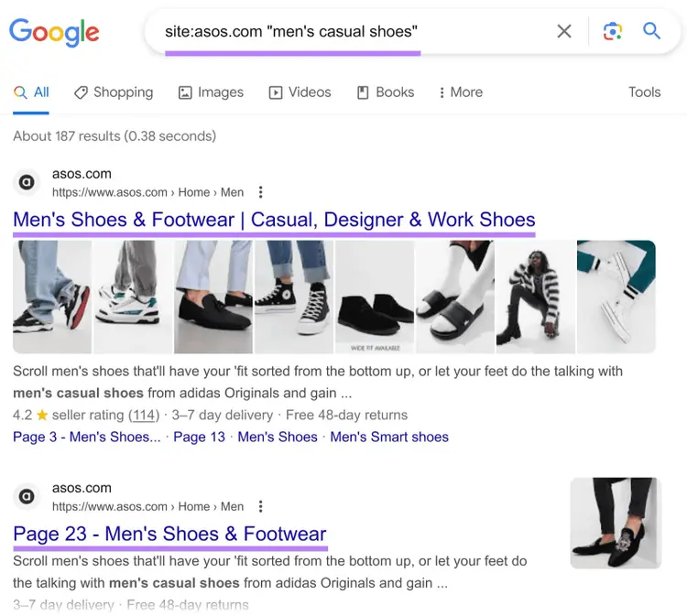Click the embroidered loafer thumbnail of second result
687x616 pixels.
click(x=616, y=524)
